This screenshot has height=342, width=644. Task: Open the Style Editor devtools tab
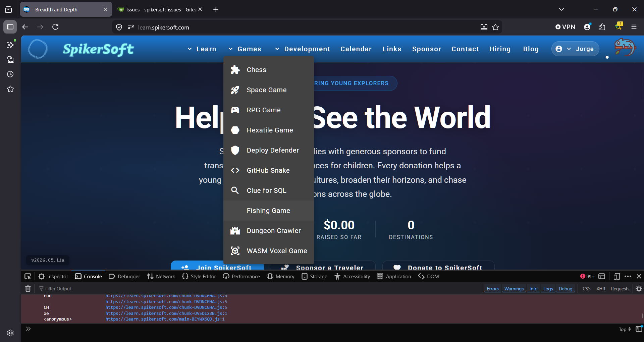tap(199, 276)
